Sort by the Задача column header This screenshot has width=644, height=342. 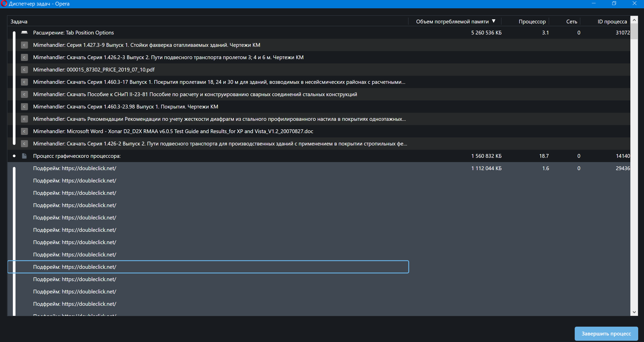pyautogui.click(x=19, y=22)
